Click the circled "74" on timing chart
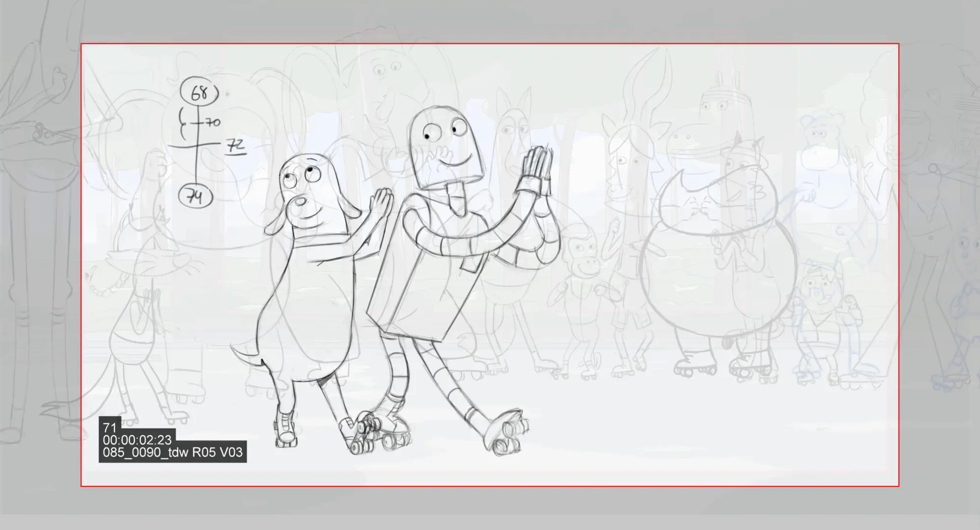Screen dimensions: 980x530 (x=195, y=197)
